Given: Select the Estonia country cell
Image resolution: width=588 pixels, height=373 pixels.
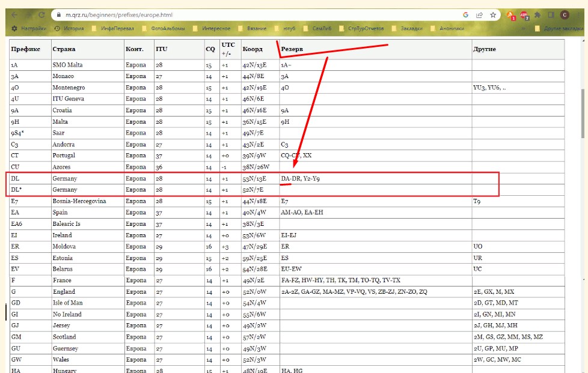Looking at the screenshot, I should (88, 258).
